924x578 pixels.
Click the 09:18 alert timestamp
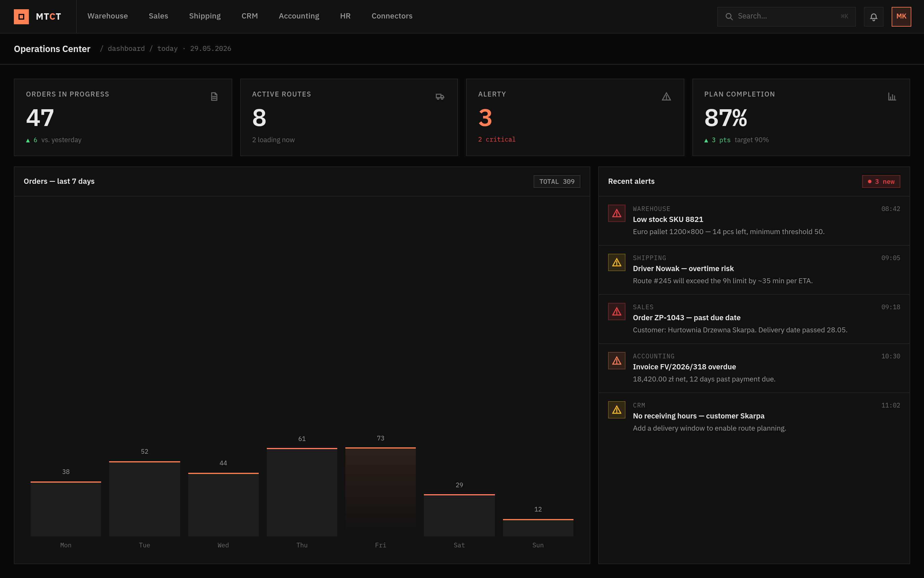891,307
